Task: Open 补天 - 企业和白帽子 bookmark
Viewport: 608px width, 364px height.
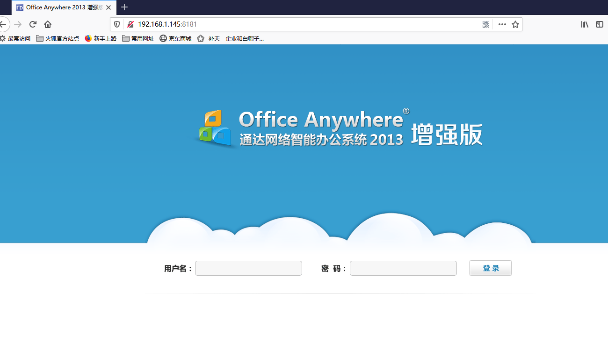Action: [231, 39]
